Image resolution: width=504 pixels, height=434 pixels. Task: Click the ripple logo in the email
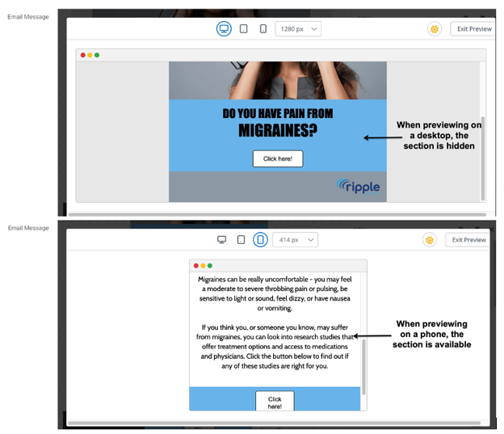coord(358,187)
